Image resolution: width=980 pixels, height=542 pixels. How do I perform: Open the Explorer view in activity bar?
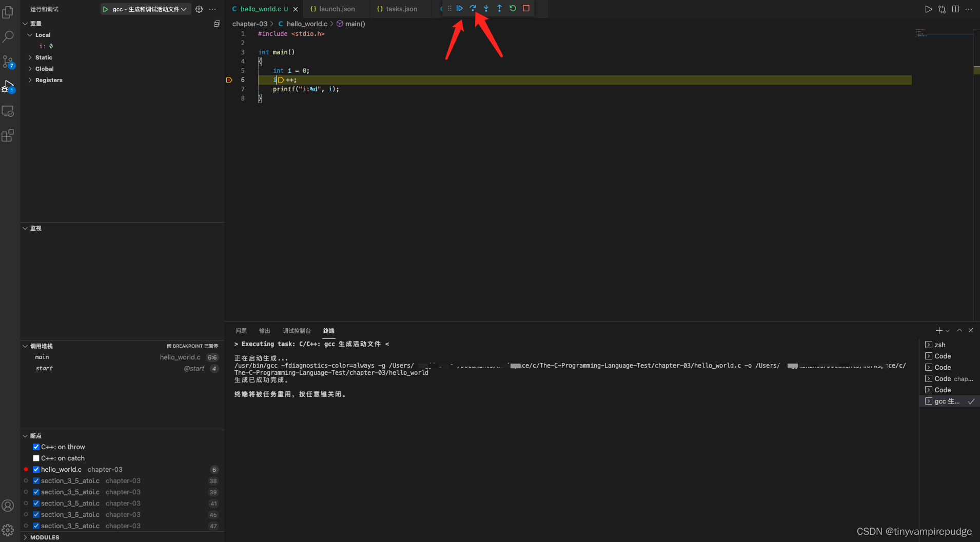click(8, 12)
